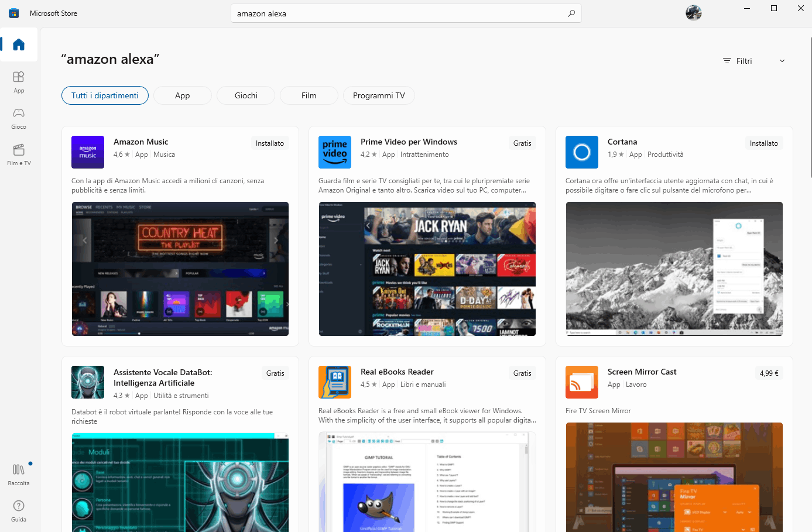Viewport: 812px width, 532px height.
Task: Click Gratis badge on DataBot assistant
Action: click(x=275, y=373)
